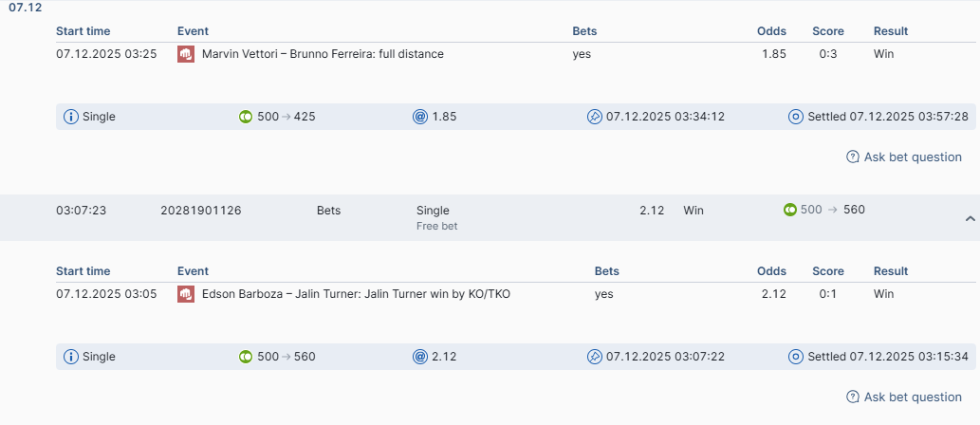Open Ask bet question for the Vettori bet

(x=904, y=157)
